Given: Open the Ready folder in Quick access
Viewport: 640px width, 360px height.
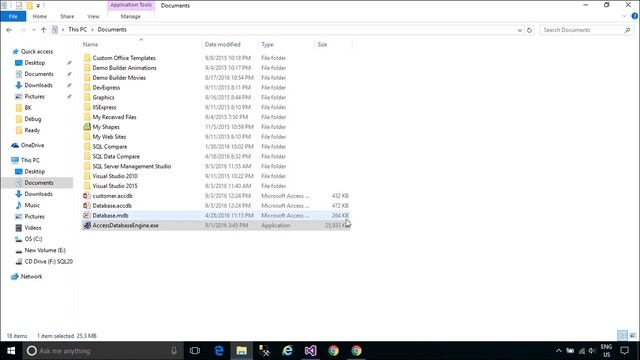Looking at the screenshot, I should 32,130.
